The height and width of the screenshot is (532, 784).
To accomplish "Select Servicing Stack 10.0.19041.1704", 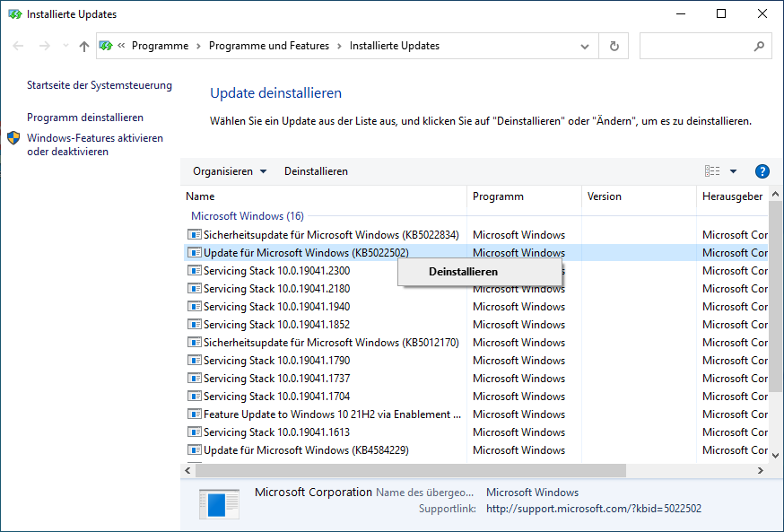I will click(x=475, y=397).
